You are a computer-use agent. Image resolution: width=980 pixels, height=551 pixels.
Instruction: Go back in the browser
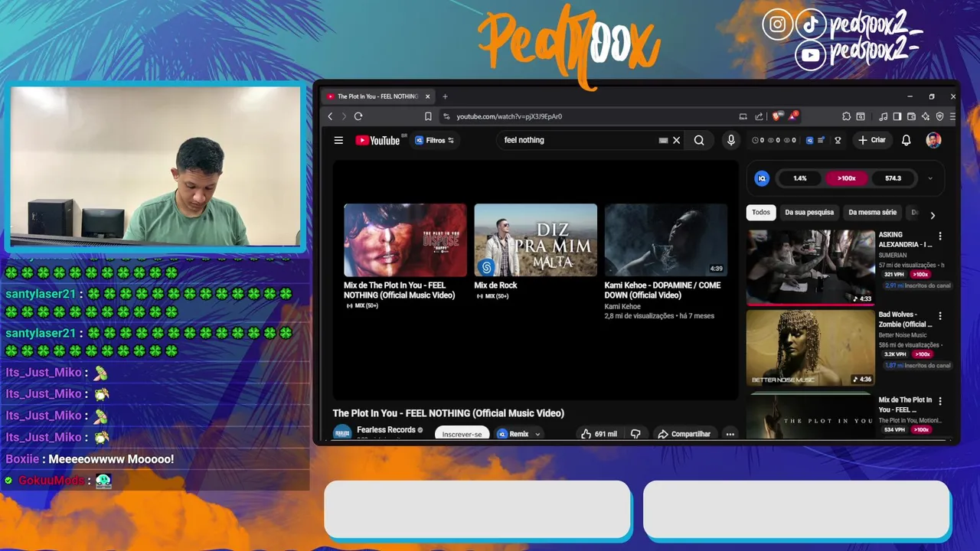pos(330,116)
